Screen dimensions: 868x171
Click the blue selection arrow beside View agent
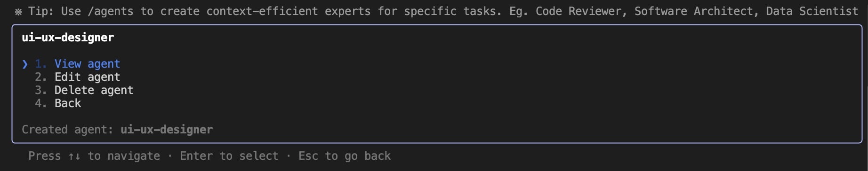[25, 64]
